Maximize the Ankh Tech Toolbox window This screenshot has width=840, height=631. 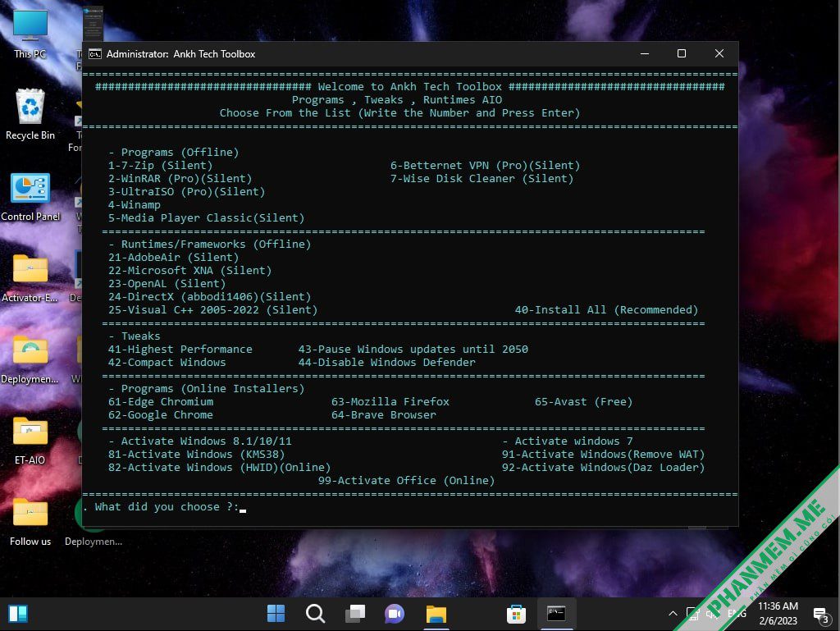click(x=682, y=53)
